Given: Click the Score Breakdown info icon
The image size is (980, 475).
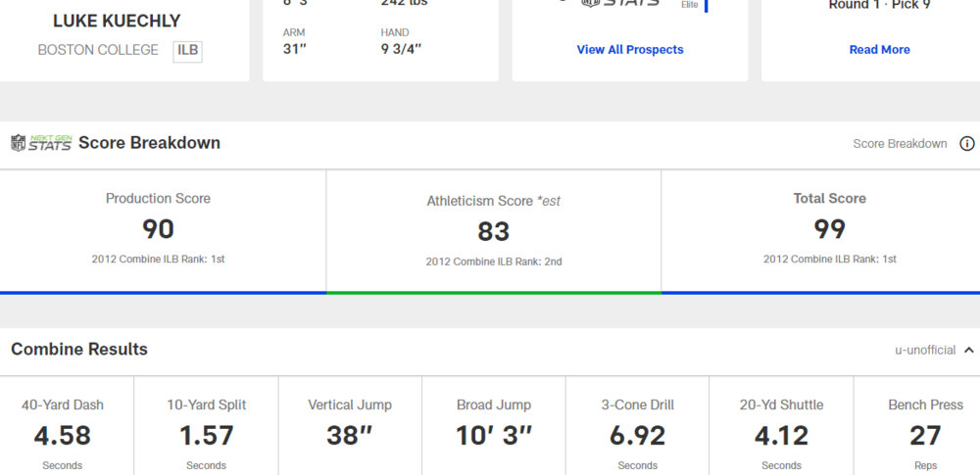Looking at the screenshot, I should click(x=967, y=144).
